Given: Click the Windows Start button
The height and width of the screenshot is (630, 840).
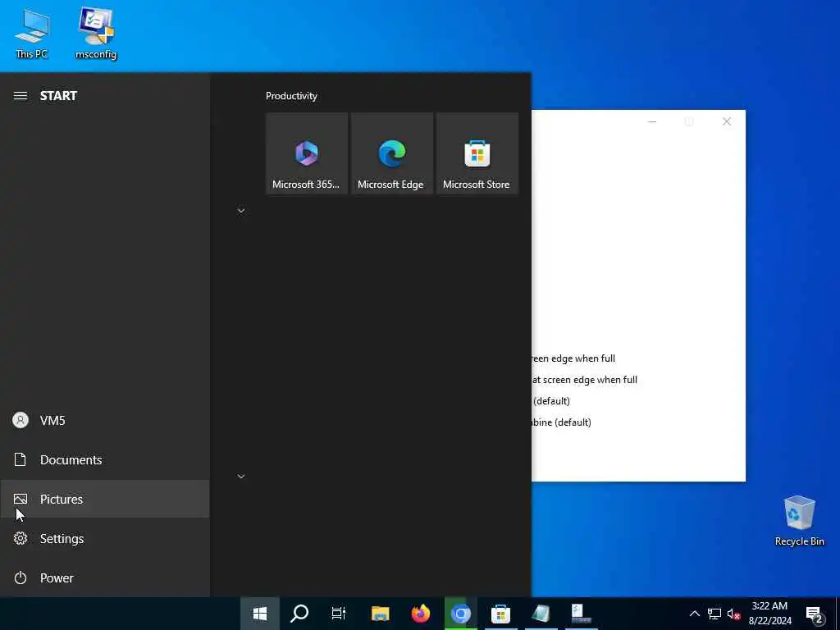Looking at the screenshot, I should [260, 614].
